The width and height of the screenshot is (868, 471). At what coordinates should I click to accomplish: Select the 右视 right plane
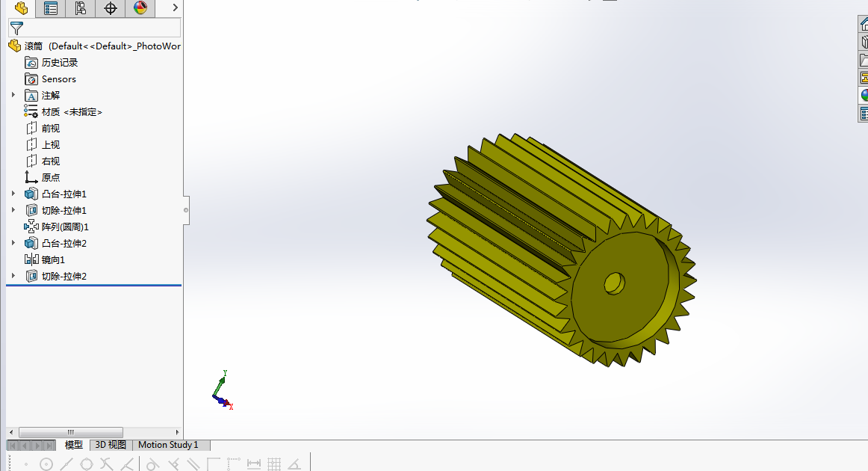[x=43, y=161]
